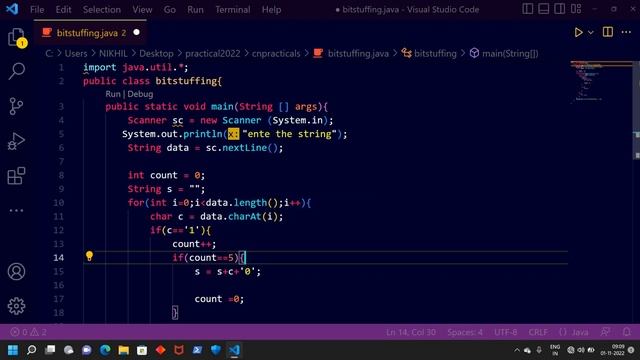Place cursor on line 17 count =0
Viewport: 640px width, 360px height.
219,299
